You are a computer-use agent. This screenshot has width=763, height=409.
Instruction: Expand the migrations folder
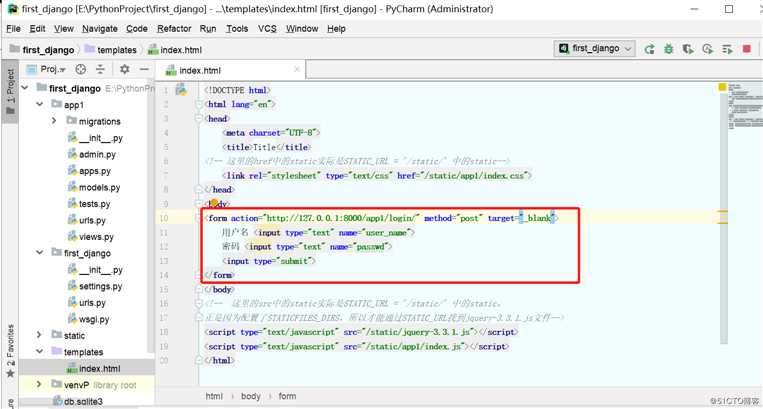54,121
